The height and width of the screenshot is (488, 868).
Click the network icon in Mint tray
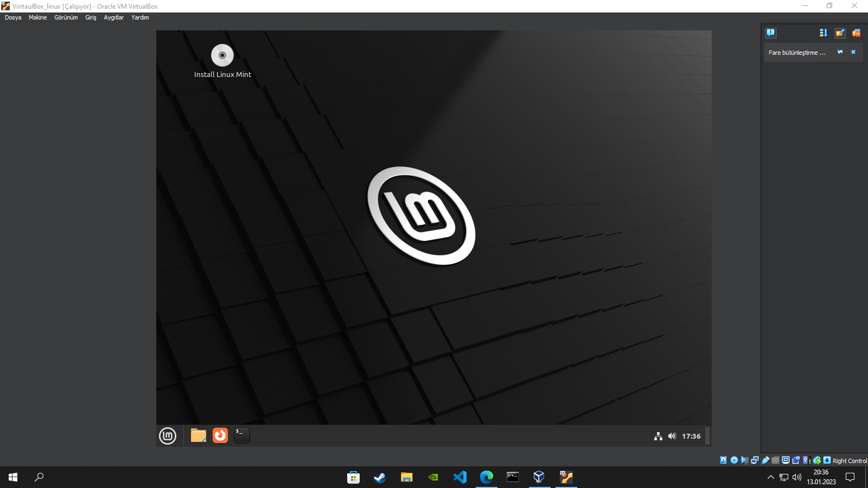coord(658,436)
